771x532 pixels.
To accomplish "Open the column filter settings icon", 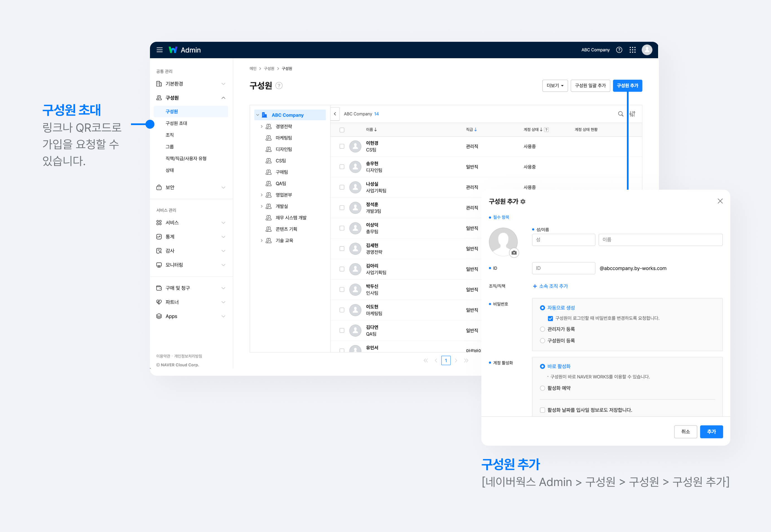I will [632, 114].
